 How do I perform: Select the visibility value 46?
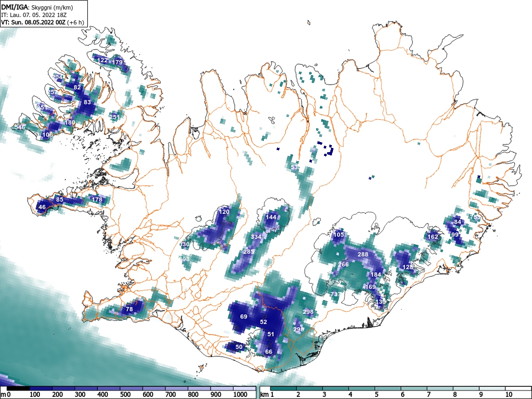click(42, 207)
